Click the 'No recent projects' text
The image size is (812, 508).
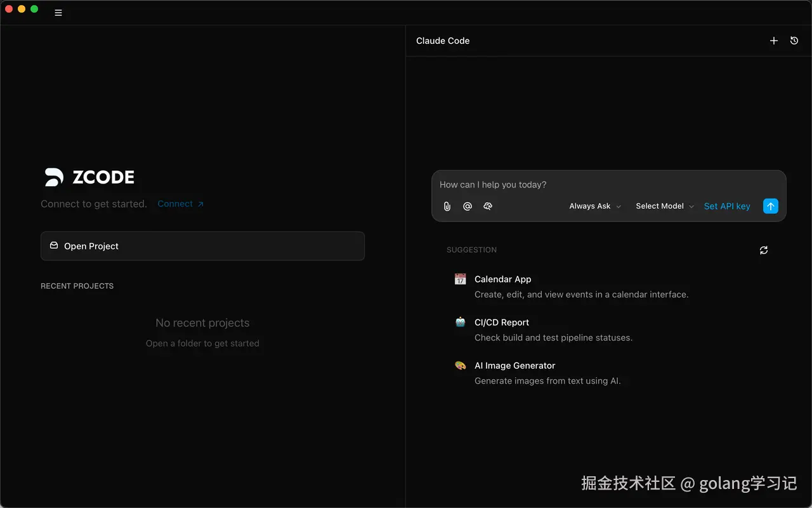pyautogui.click(x=202, y=323)
